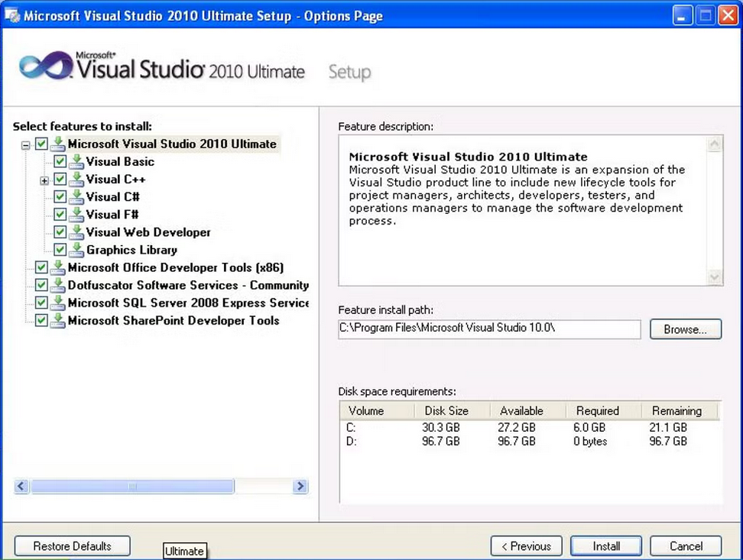The width and height of the screenshot is (743, 560).
Task: Click the Volume column header
Action: (377, 411)
